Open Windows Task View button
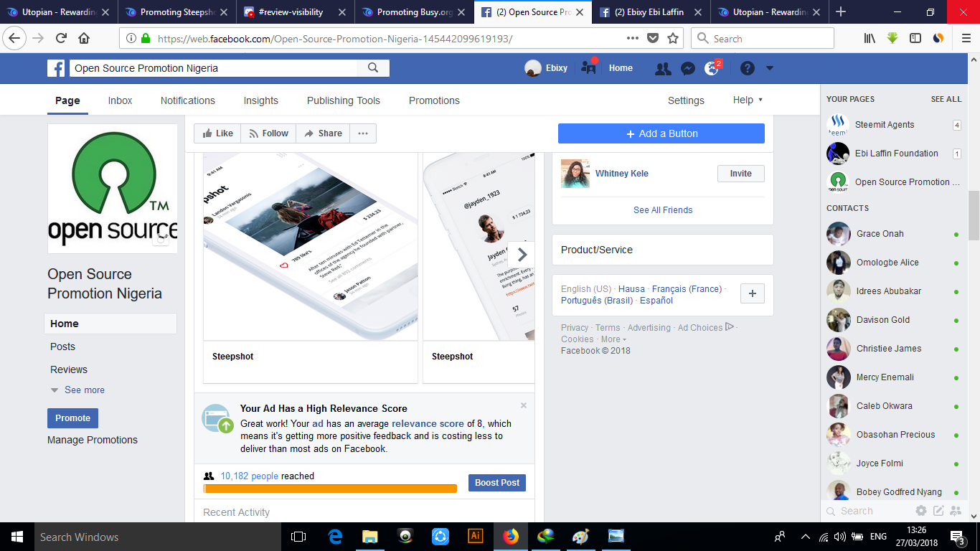This screenshot has width=980, height=551. click(298, 537)
